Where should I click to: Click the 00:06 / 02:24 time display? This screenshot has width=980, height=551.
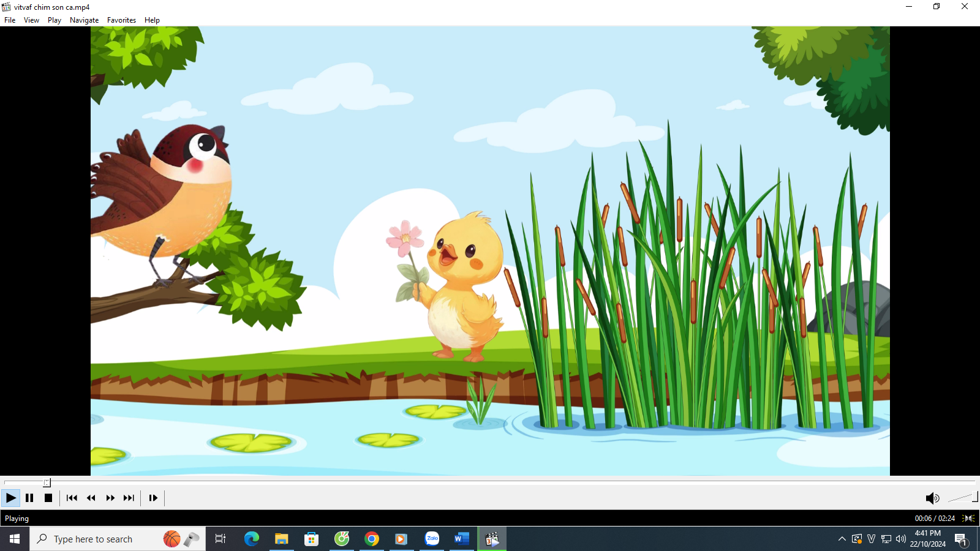[x=935, y=519]
